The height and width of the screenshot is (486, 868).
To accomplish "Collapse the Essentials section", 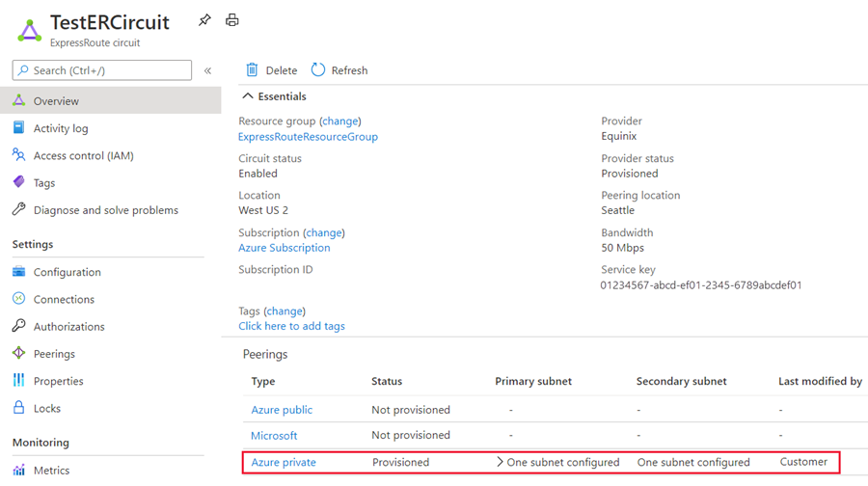I will click(x=248, y=96).
